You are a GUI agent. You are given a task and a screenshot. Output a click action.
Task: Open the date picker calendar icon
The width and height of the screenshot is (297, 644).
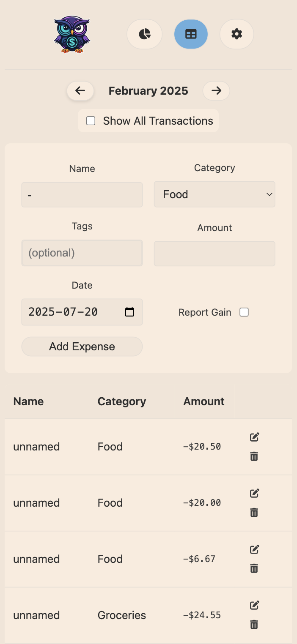tap(129, 312)
